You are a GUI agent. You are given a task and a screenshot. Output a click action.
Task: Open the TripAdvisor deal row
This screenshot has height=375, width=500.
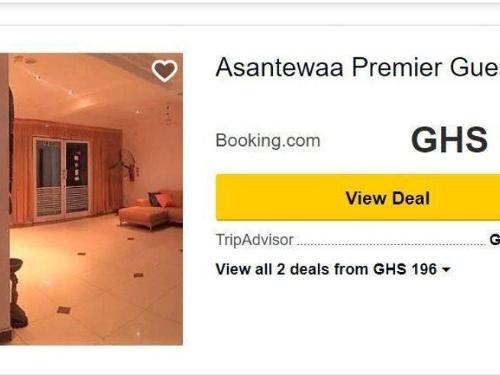tap(358, 240)
